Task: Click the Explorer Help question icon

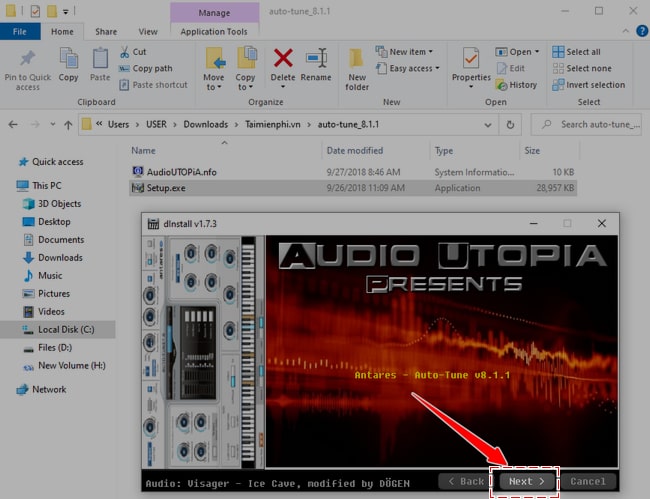Action: pyautogui.click(x=642, y=31)
